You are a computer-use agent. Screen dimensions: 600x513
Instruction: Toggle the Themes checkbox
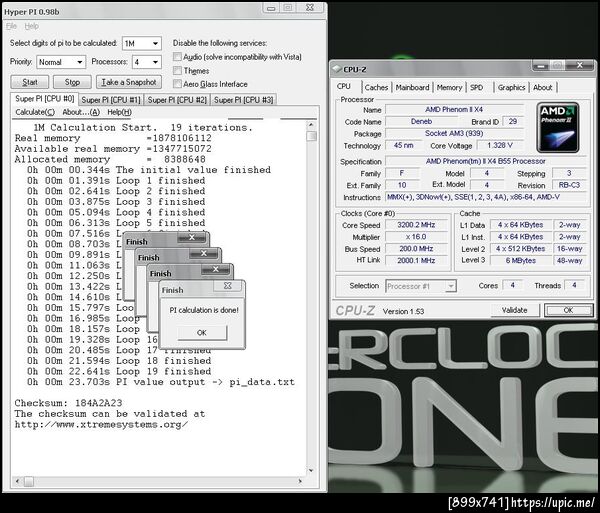point(177,70)
